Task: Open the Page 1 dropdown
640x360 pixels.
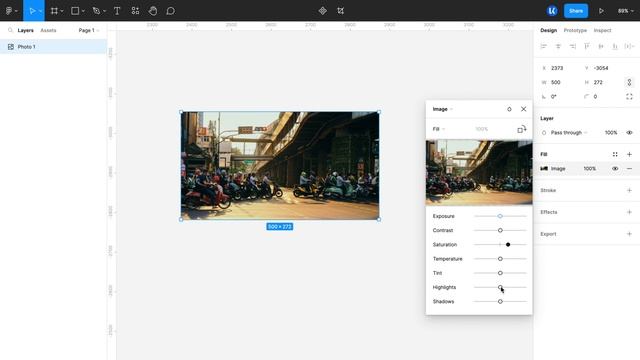Action: (89, 30)
